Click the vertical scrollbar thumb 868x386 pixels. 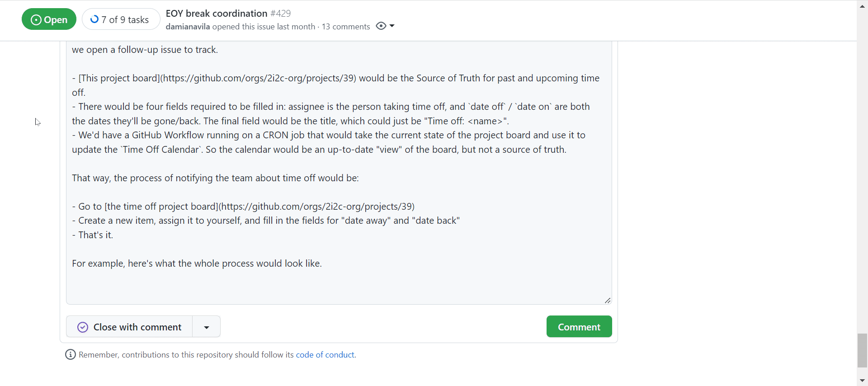click(x=863, y=350)
